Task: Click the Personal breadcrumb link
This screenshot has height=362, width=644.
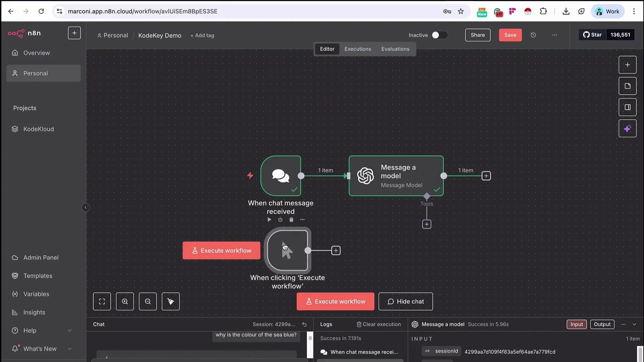Action: coord(113,35)
